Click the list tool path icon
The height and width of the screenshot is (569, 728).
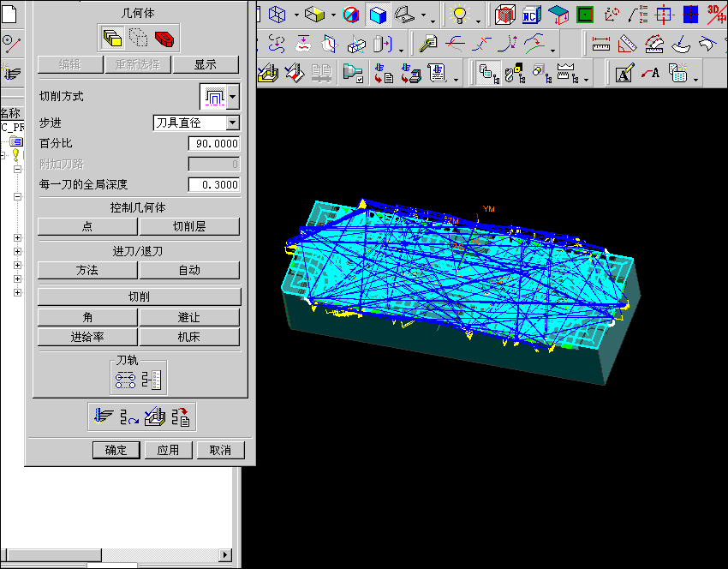[x=181, y=416]
